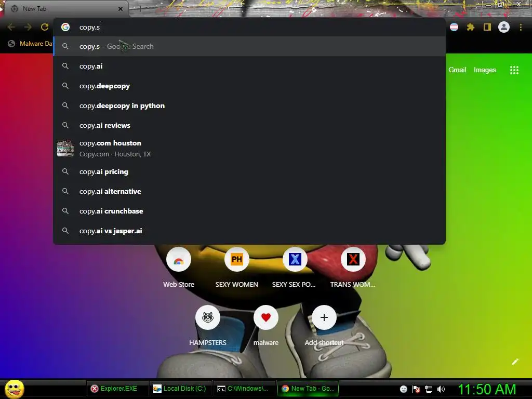Open Chrome's three-dot menu
This screenshot has height=399, width=532.
pyautogui.click(x=521, y=27)
